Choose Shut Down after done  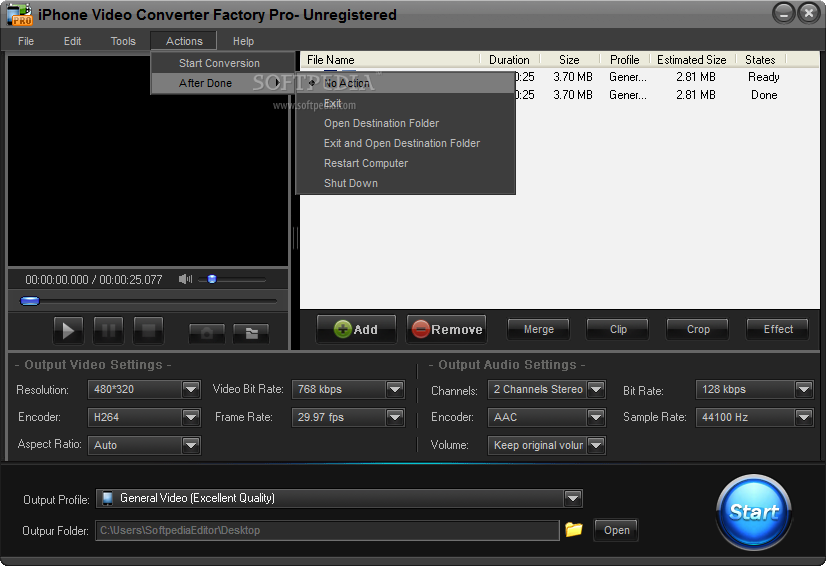point(405,183)
